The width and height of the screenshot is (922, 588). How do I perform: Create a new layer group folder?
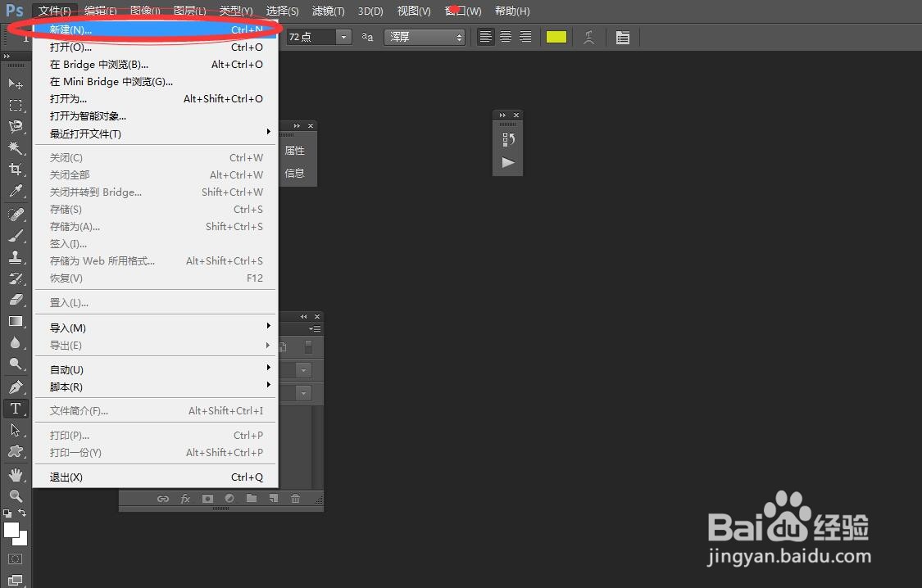(x=252, y=499)
